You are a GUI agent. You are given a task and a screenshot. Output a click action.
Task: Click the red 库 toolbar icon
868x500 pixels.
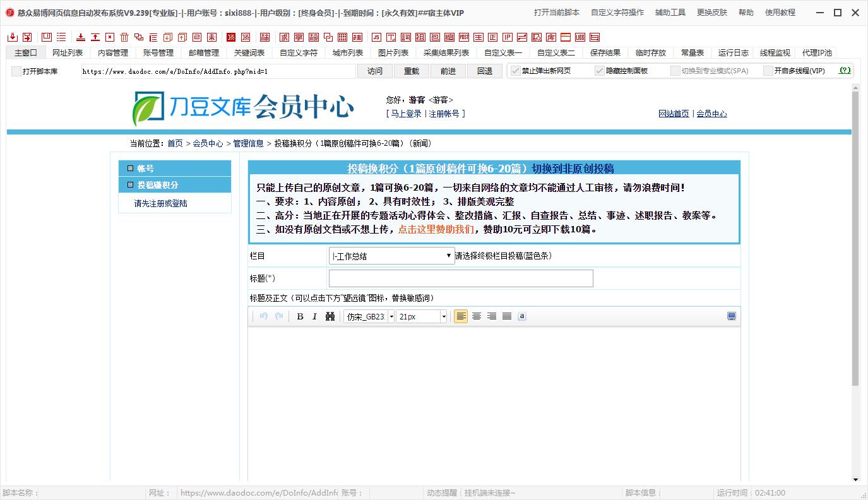[x=551, y=37]
